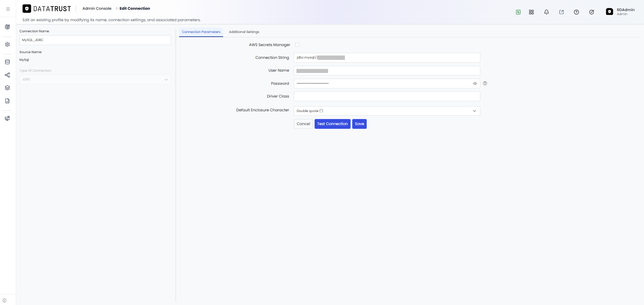Image resolution: width=644 pixels, height=305 pixels.
Task: Click the help icon next to Password
Action: point(485,83)
